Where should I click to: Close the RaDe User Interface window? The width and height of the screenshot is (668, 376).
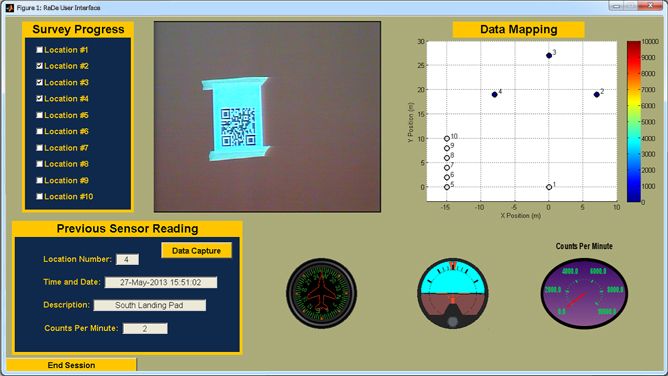coord(650,6)
